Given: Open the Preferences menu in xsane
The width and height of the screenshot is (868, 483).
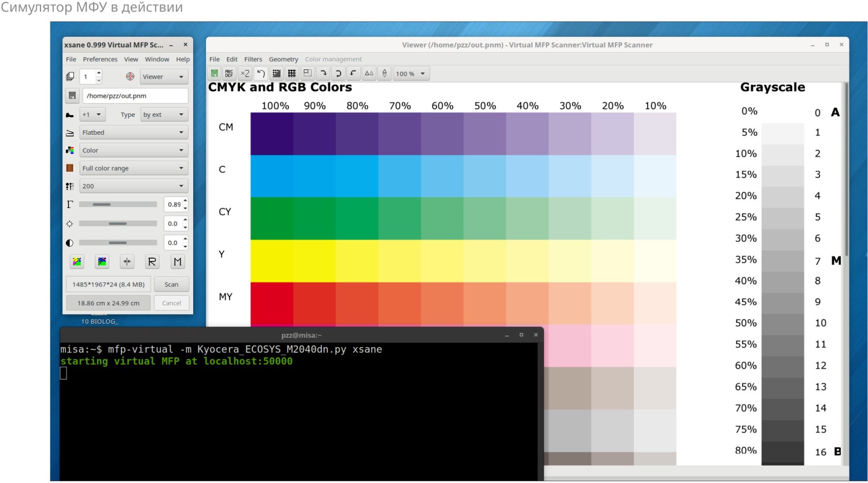Looking at the screenshot, I should pyautogui.click(x=100, y=59).
